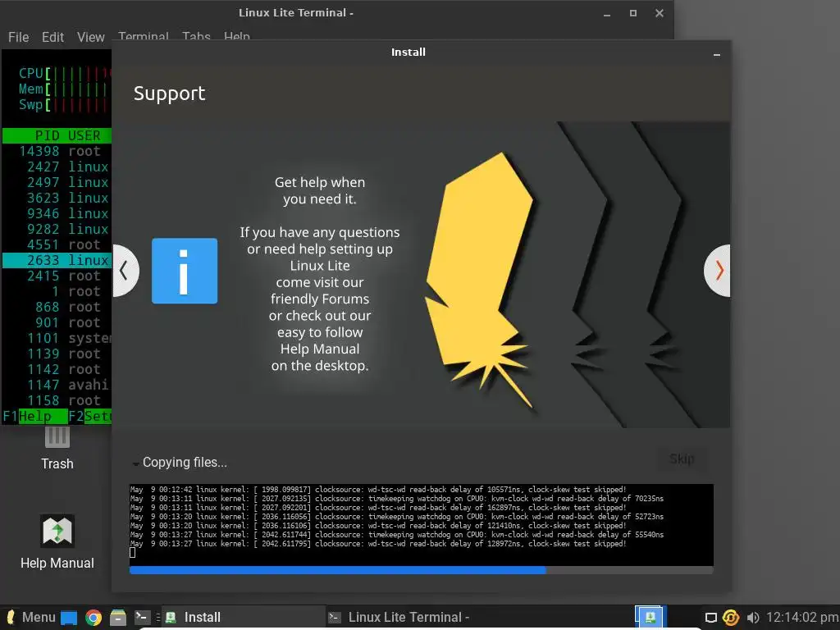Close the Linux Lite Terminal window

[660, 13]
